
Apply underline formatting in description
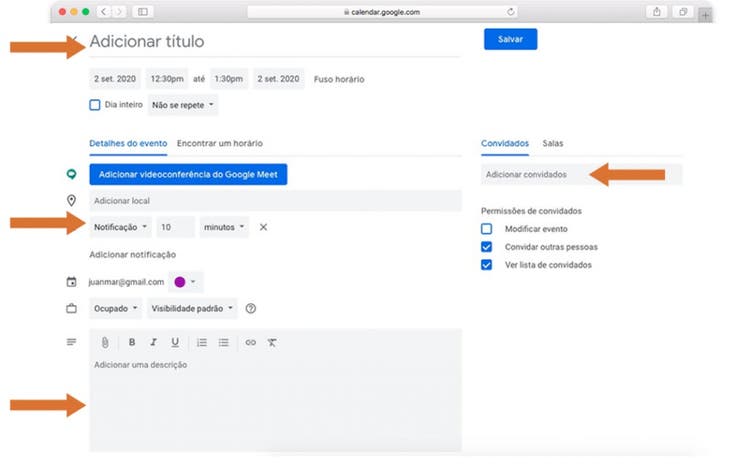[175, 342]
